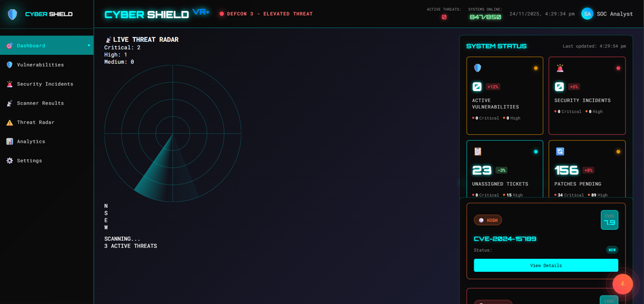The width and height of the screenshot is (644, 304).
Task: Click the red status dot on Security Incidents card
Action: (618, 68)
